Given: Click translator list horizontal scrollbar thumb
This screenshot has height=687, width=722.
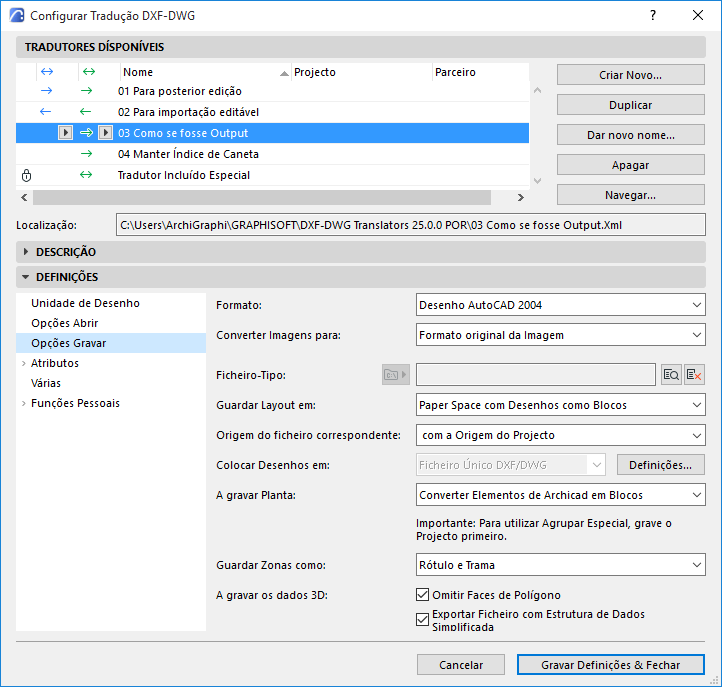Looking at the screenshot, I should [x=262, y=198].
